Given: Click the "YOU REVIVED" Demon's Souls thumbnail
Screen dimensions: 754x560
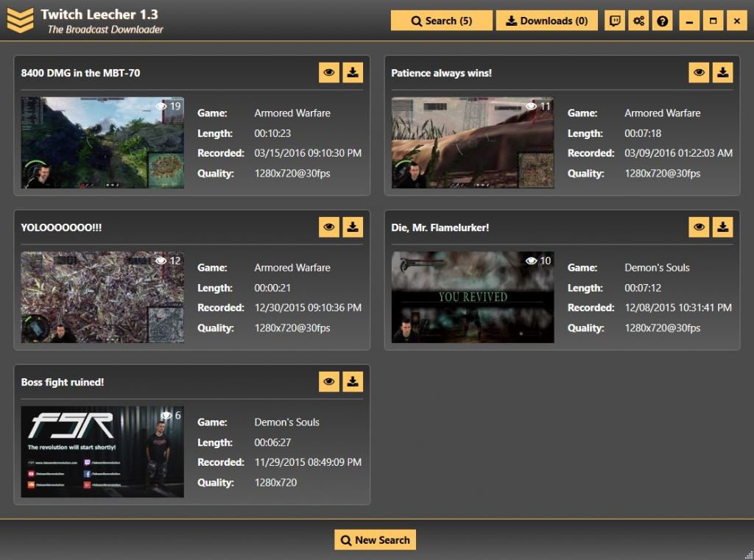Looking at the screenshot, I should tap(472, 297).
